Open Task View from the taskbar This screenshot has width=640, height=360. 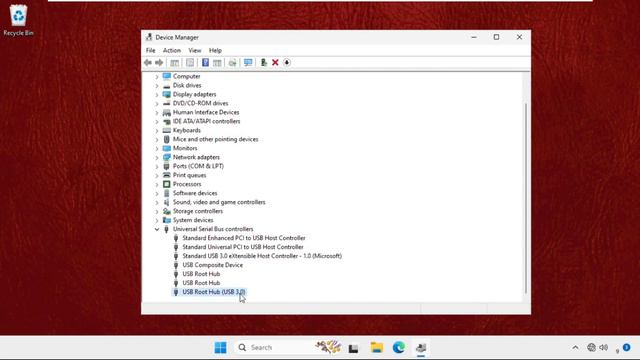point(353,348)
